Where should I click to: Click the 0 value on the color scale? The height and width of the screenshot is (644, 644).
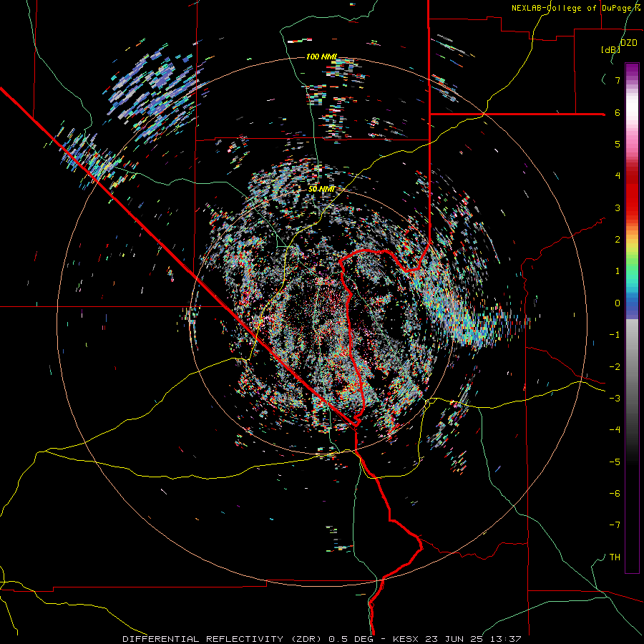[618, 303]
